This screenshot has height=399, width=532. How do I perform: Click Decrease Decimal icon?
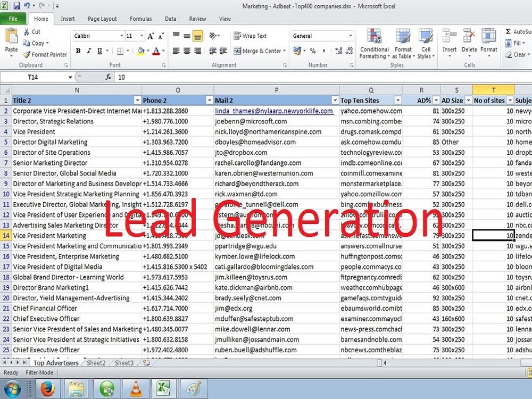(x=350, y=51)
